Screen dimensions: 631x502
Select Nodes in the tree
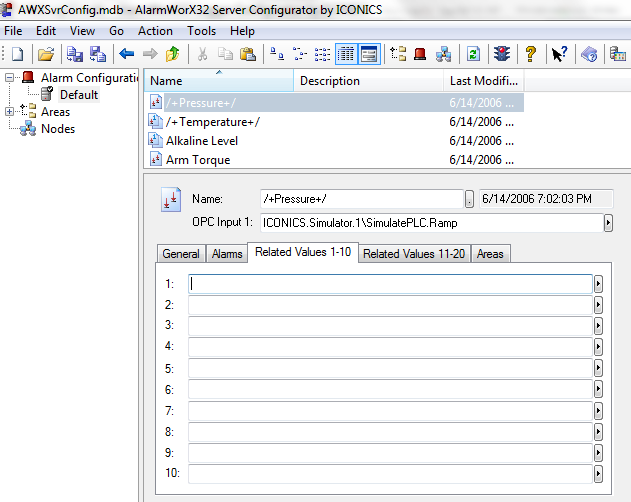point(58,129)
